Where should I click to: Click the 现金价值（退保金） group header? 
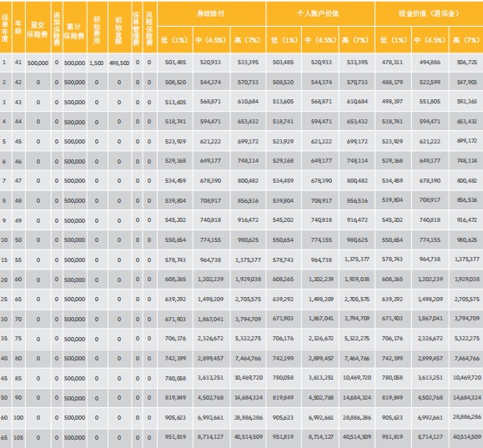coord(429,13)
